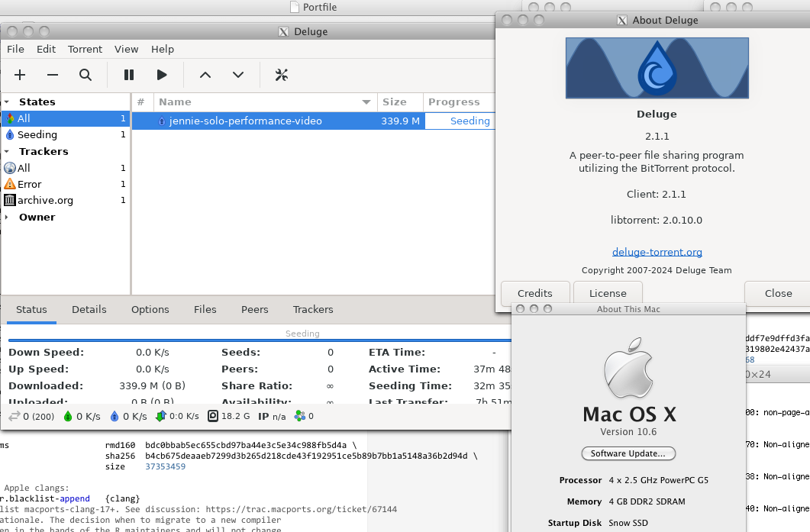This screenshot has width=810, height=532.
Task: Click the Apple logo in About This Mac
Action: [628, 368]
